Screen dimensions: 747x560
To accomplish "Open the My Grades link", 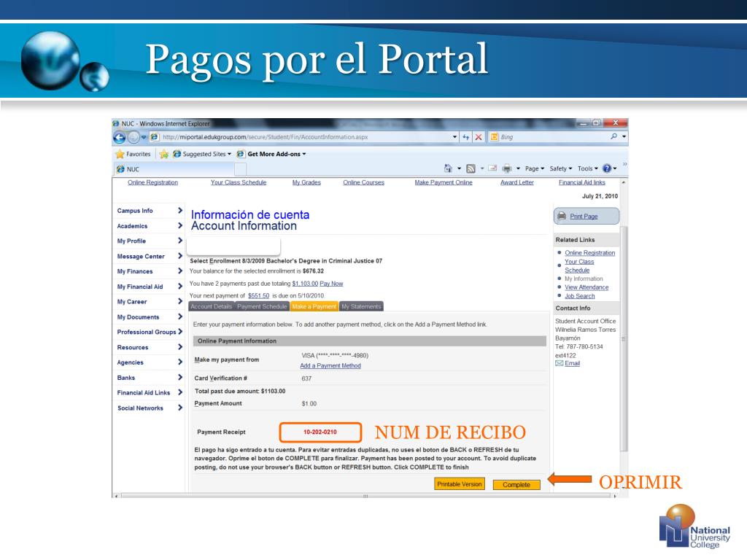I will pos(306,182).
